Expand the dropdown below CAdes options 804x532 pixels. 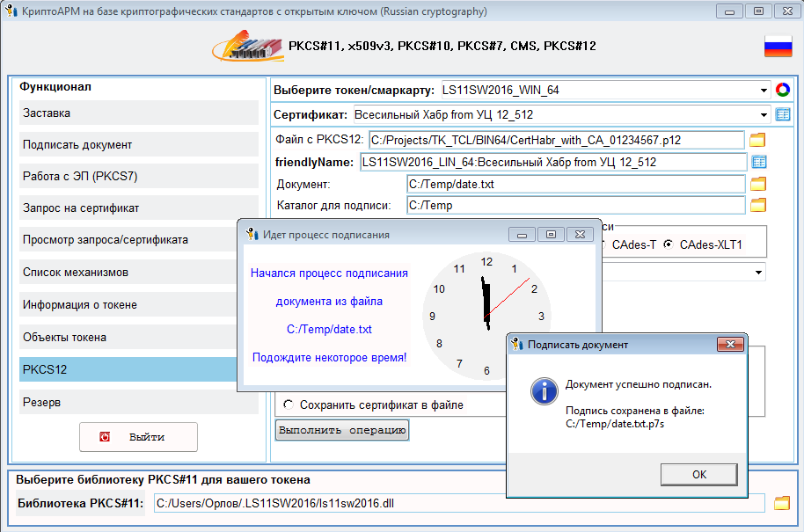pyautogui.click(x=758, y=273)
